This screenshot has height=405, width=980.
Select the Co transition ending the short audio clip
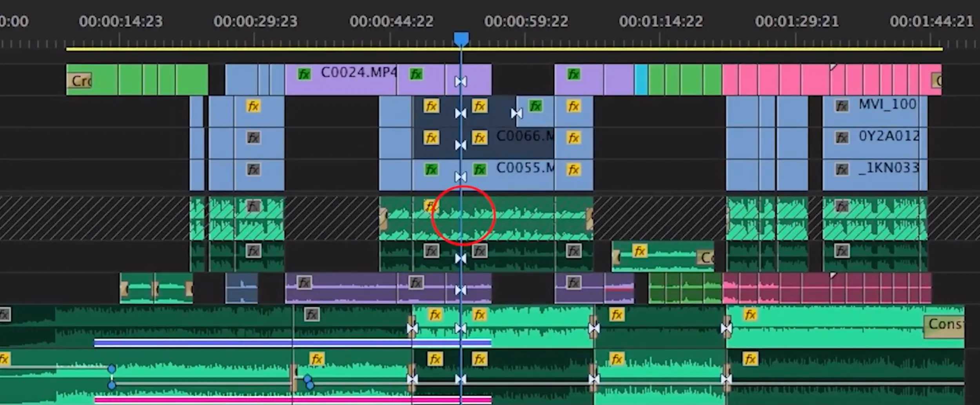coord(705,258)
